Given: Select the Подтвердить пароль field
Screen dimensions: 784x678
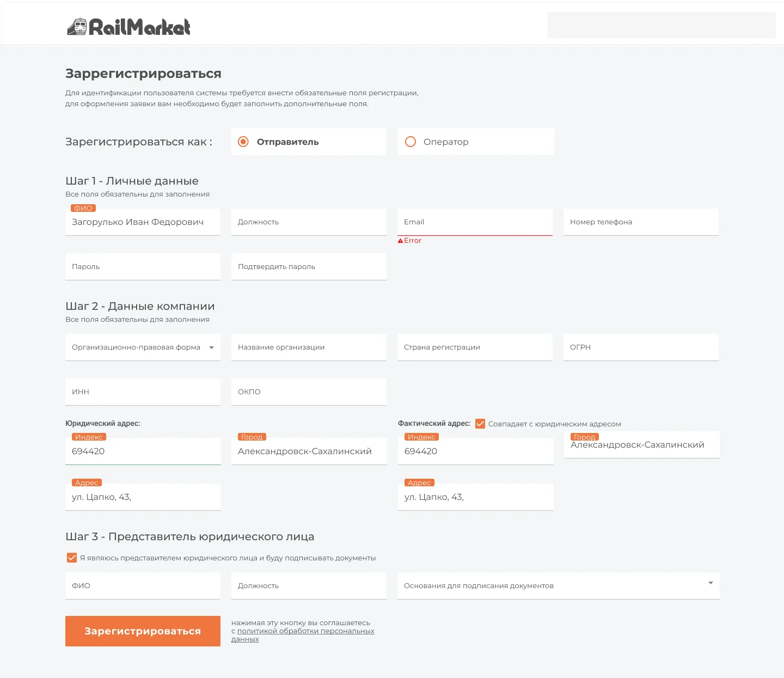Looking at the screenshot, I should pos(309,267).
